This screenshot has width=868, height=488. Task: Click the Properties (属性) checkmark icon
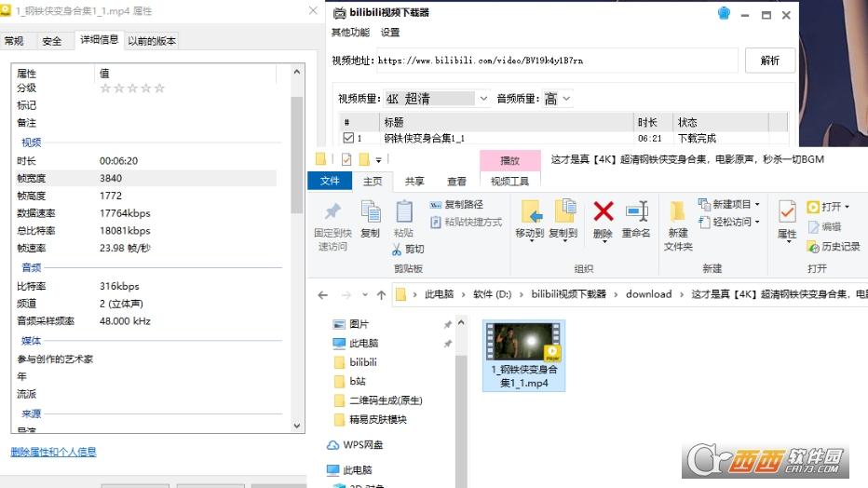tap(787, 212)
